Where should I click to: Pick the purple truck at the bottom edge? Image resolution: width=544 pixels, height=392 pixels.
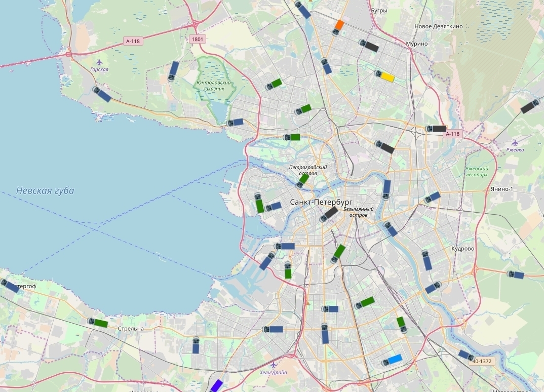pyautogui.click(x=216, y=386)
